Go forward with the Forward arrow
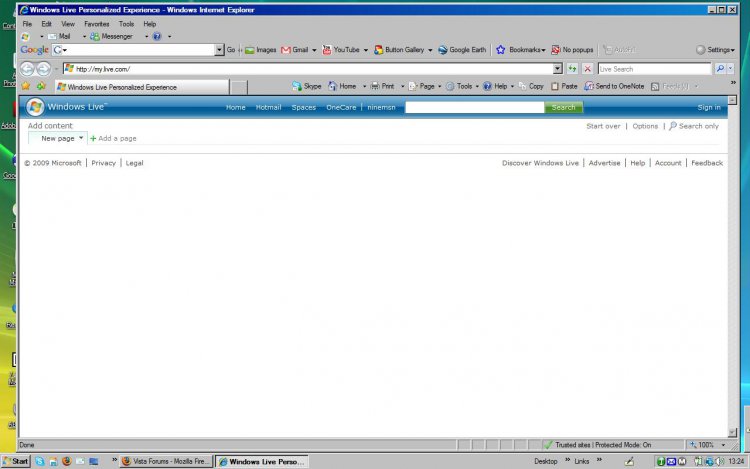Image resolution: width=750 pixels, height=469 pixels. tap(43, 69)
